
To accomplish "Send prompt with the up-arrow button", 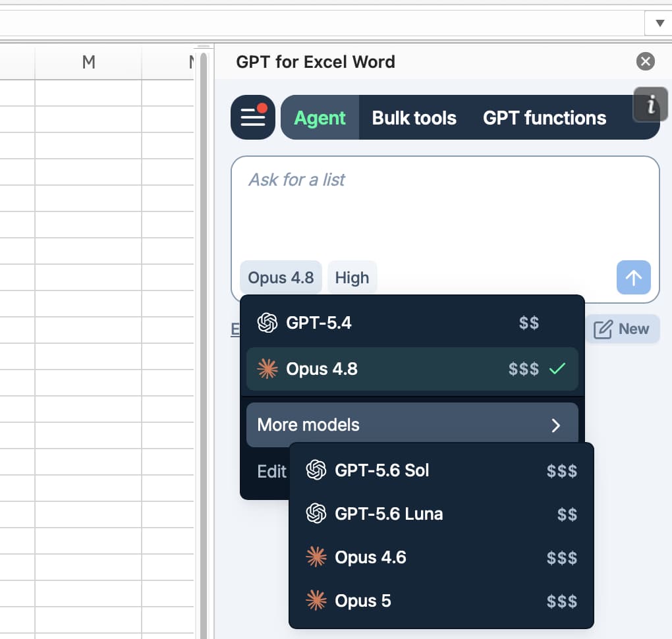I will coord(633,277).
